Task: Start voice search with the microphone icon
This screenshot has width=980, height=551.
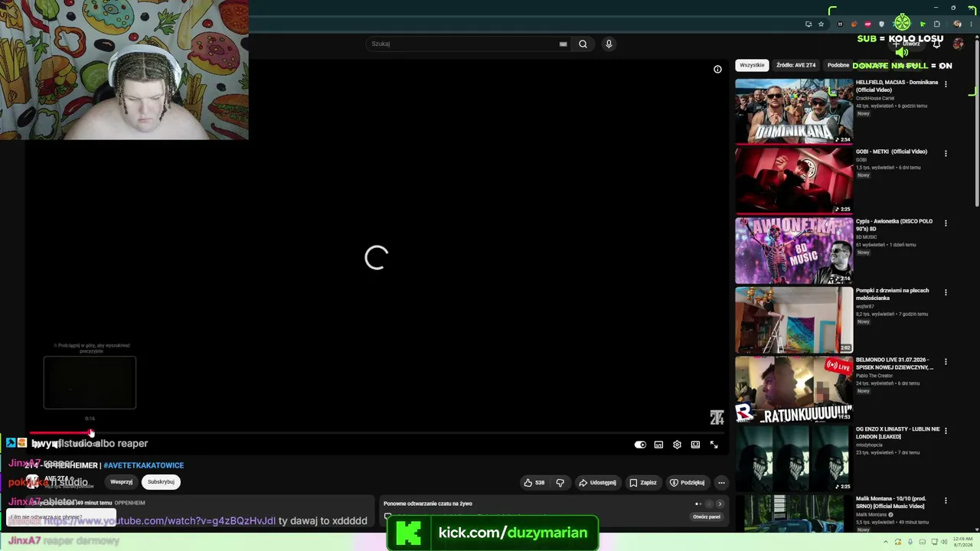Action: point(609,44)
